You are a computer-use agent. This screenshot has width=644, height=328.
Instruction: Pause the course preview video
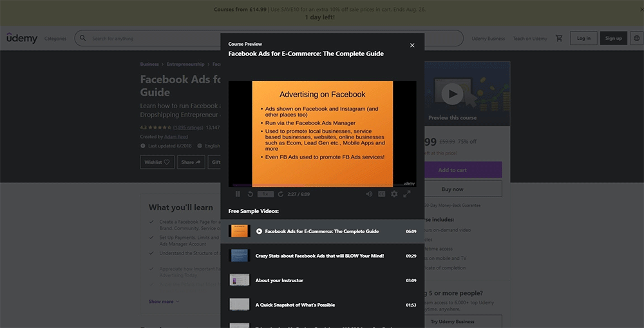coord(238,194)
